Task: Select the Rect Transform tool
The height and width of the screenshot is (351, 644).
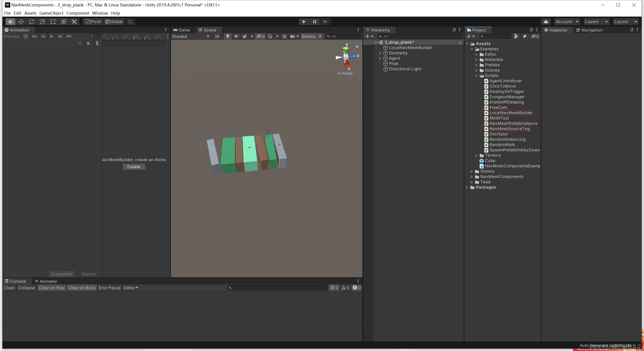Action: click(x=53, y=22)
